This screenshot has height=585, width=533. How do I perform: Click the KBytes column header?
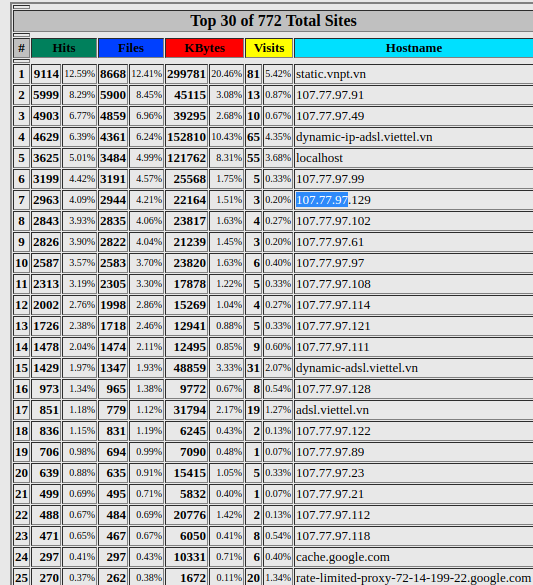tap(204, 48)
